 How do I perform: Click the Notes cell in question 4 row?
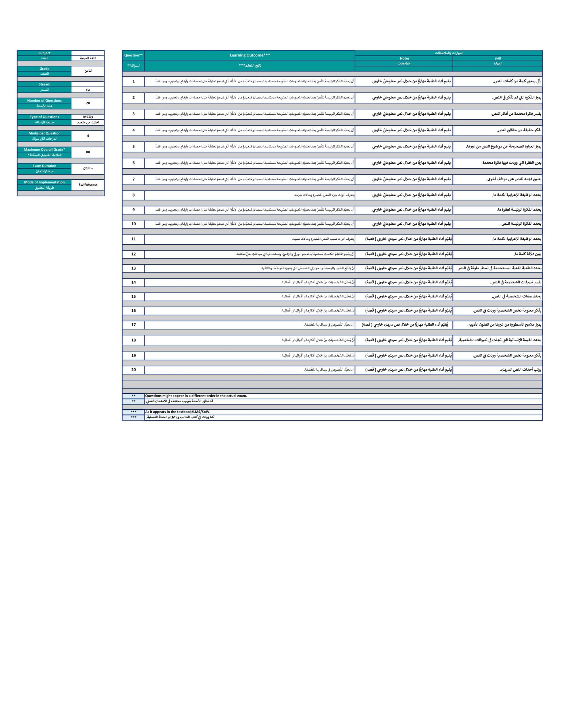click(x=404, y=130)
